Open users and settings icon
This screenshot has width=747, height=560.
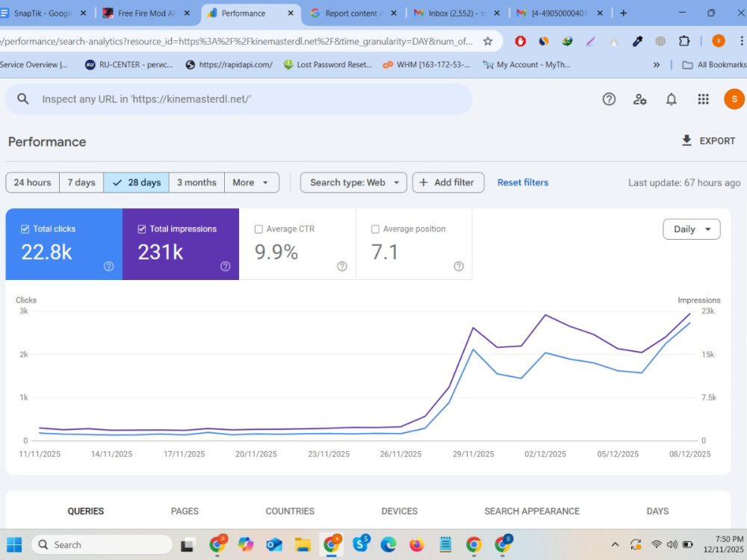coord(640,99)
